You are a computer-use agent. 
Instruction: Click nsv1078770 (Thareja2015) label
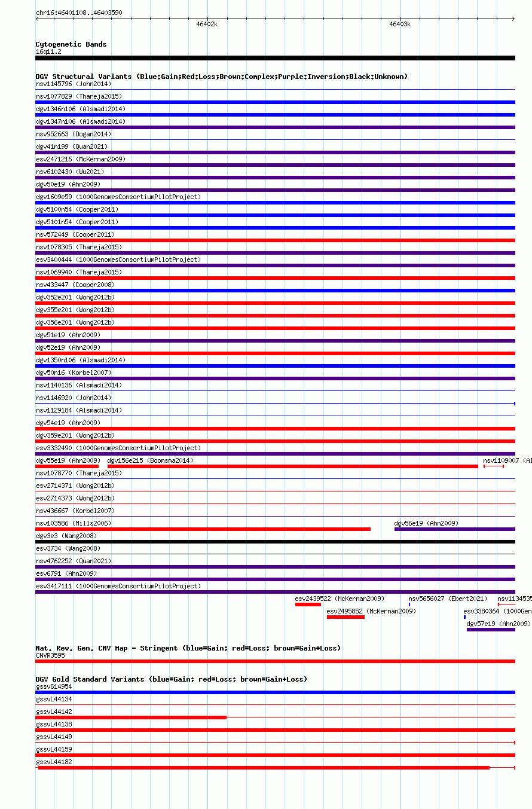tap(79, 473)
